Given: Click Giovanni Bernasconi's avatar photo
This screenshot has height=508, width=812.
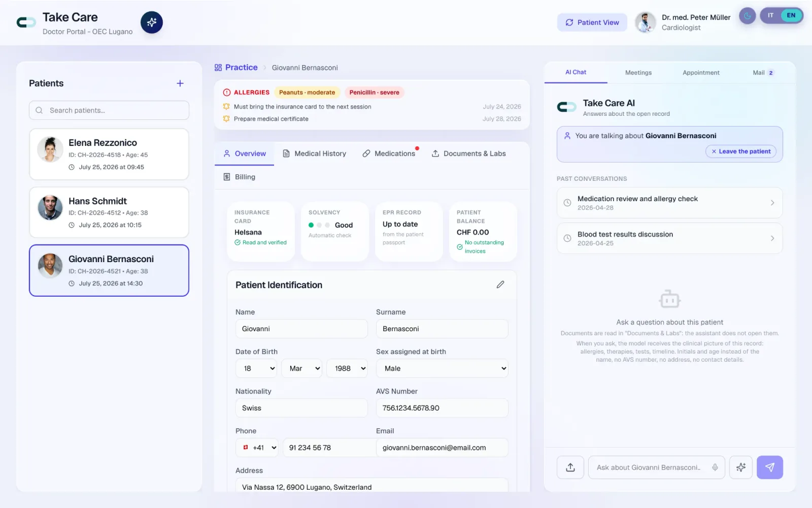Looking at the screenshot, I should point(50,266).
